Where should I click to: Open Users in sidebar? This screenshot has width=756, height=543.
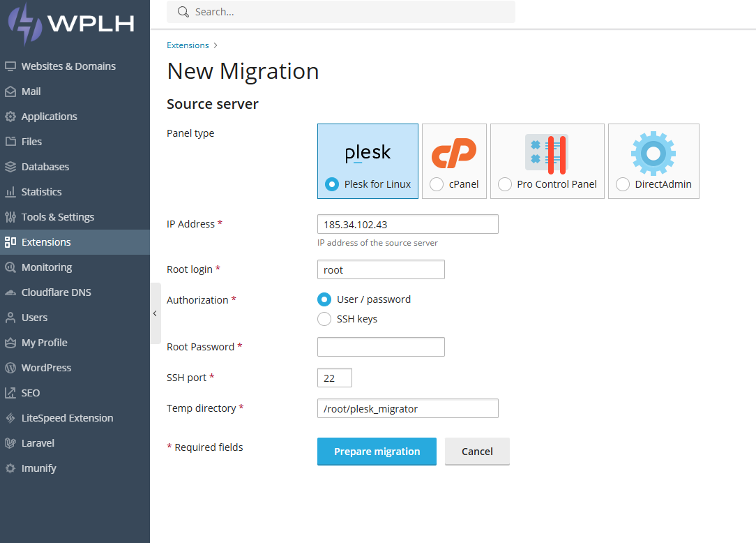pyautogui.click(x=75, y=317)
